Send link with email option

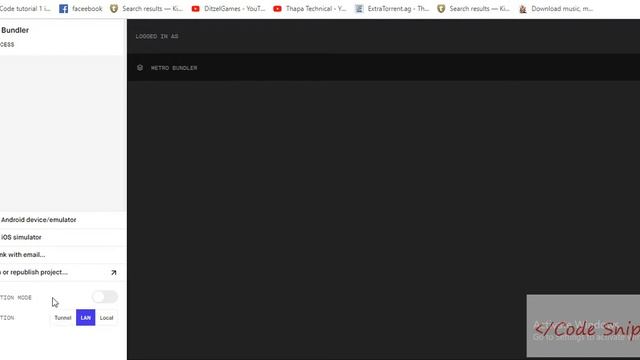click(63, 255)
